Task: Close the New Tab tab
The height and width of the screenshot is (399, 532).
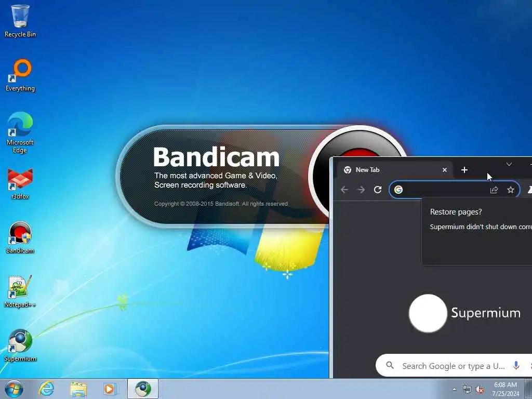Action: point(445,170)
